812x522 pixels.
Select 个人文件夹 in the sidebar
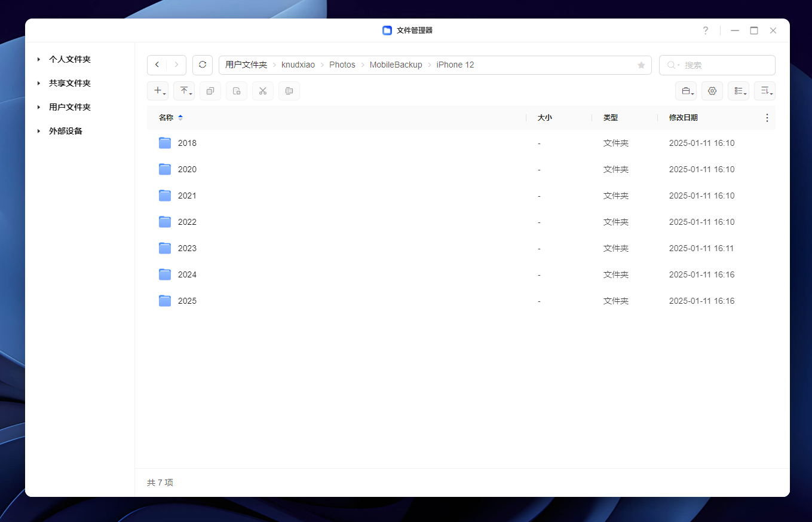pyautogui.click(x=70, y=59)
